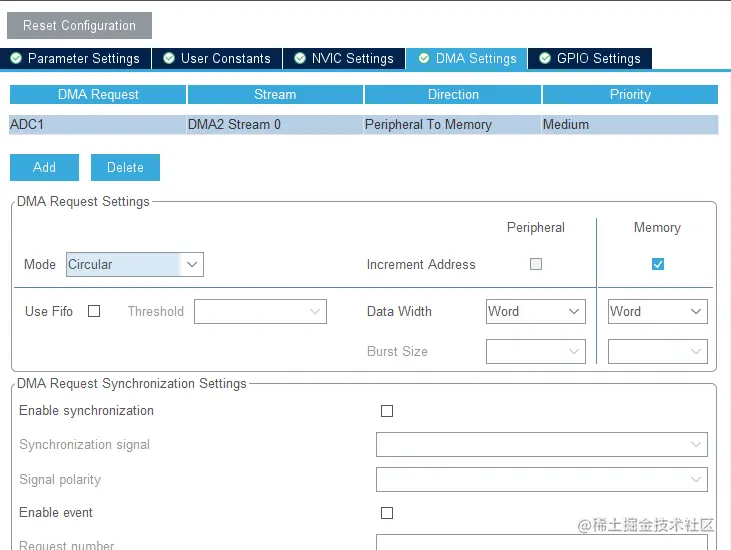The width and height of the screenshot is (731, 550).
Task: Switch to the User Constants tab
Action: click(217, 58)
